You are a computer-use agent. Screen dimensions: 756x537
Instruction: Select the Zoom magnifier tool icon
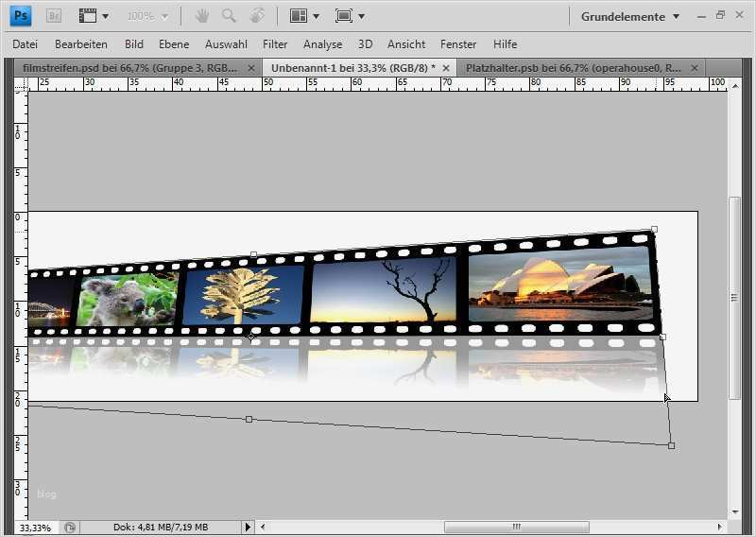click(x=229, y=16)
